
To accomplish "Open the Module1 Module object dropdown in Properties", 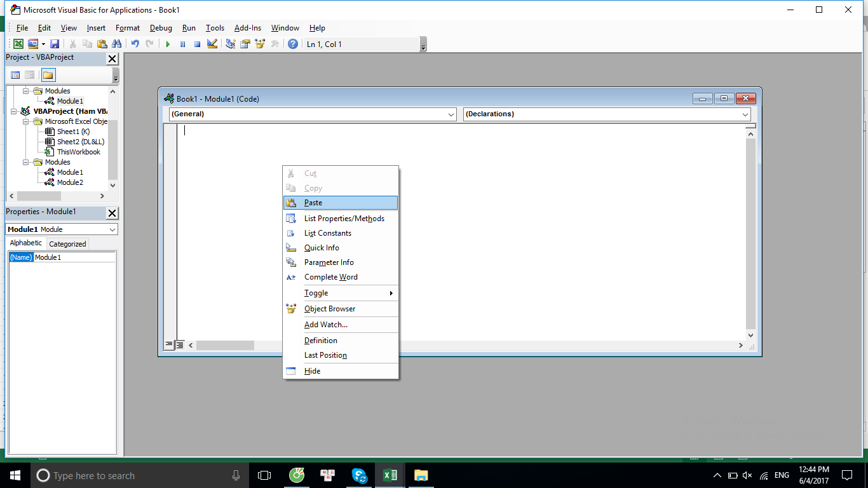I will (112, 229).
